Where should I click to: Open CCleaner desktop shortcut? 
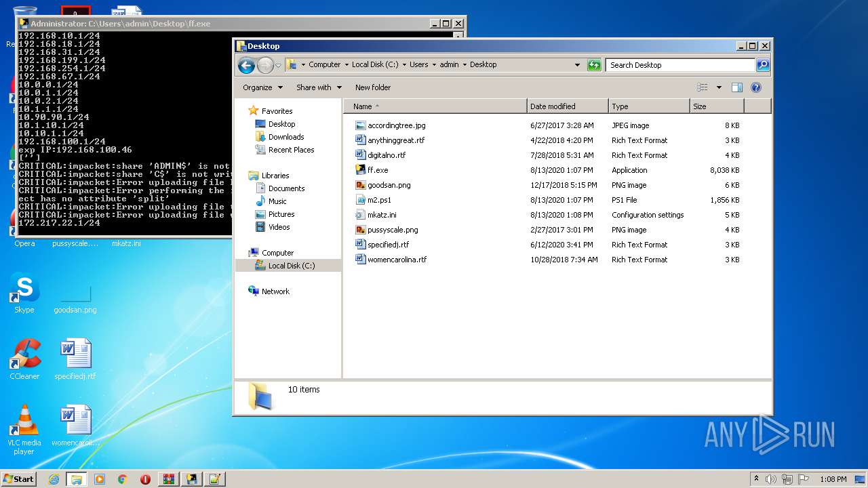[24, 359]
